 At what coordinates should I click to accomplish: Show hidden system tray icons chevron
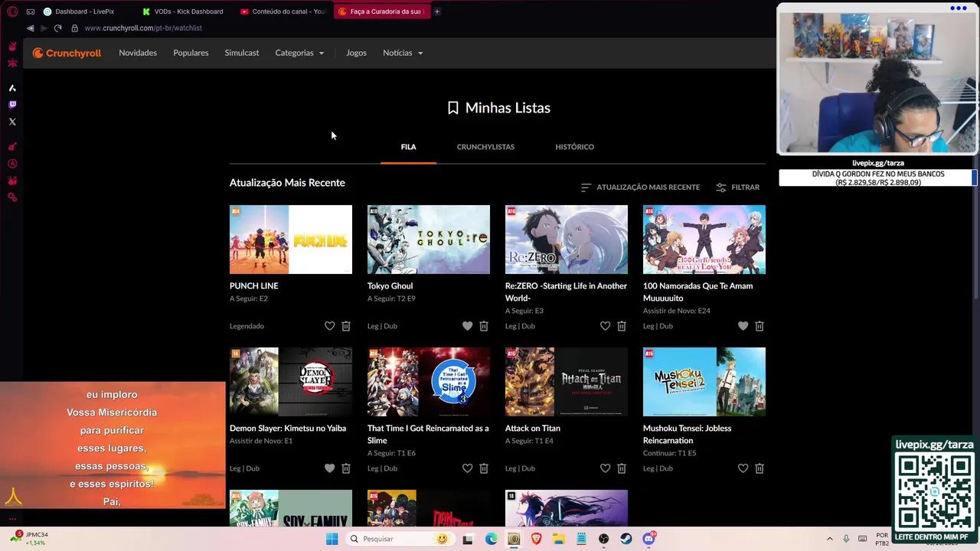point(830,539)
